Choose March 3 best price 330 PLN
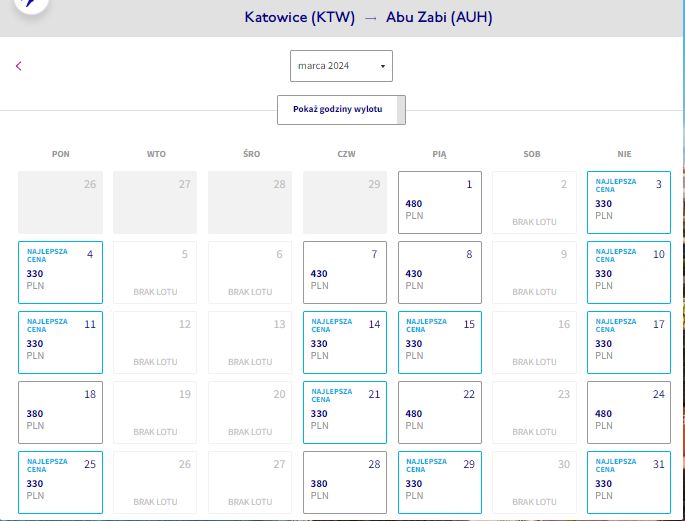The width and height of the screenshot is (685, 521). [x=629, y=202]
